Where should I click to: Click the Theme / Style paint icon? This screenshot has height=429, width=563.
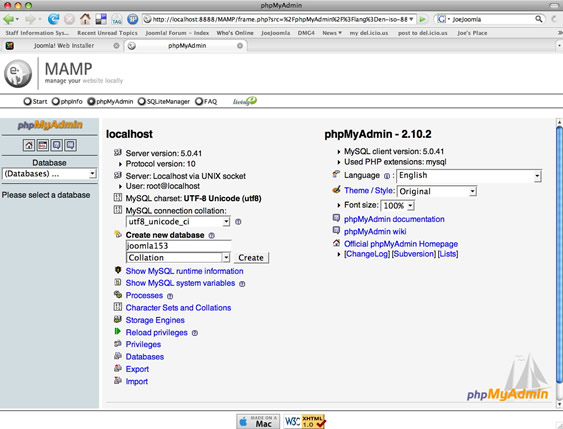[x=336, y=190]
